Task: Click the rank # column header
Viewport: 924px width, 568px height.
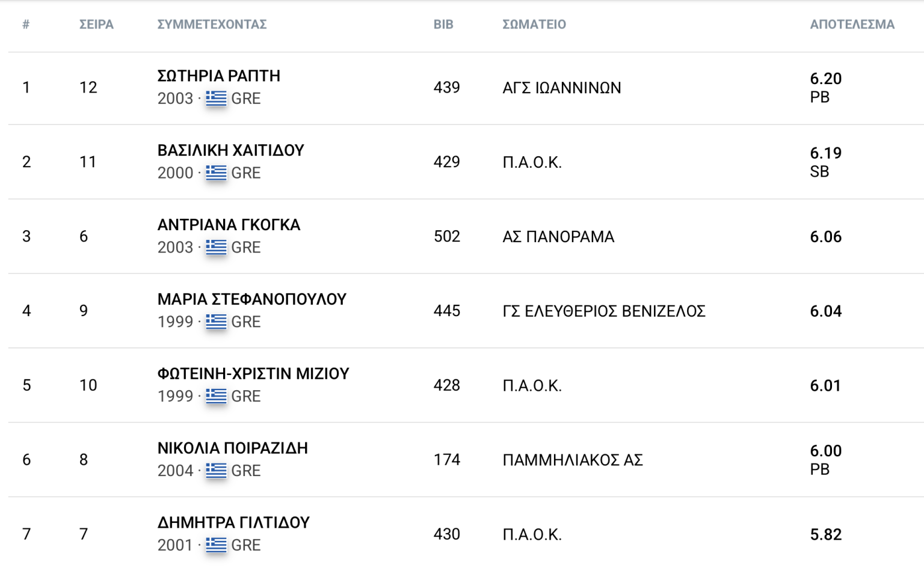Action: 26,25
